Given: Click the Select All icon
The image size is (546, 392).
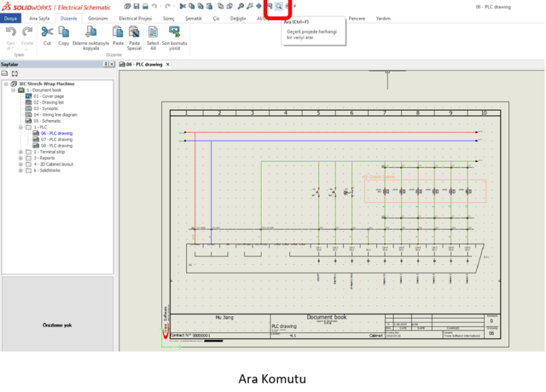Looking at the screenshot, I should (x=153, y=32).
